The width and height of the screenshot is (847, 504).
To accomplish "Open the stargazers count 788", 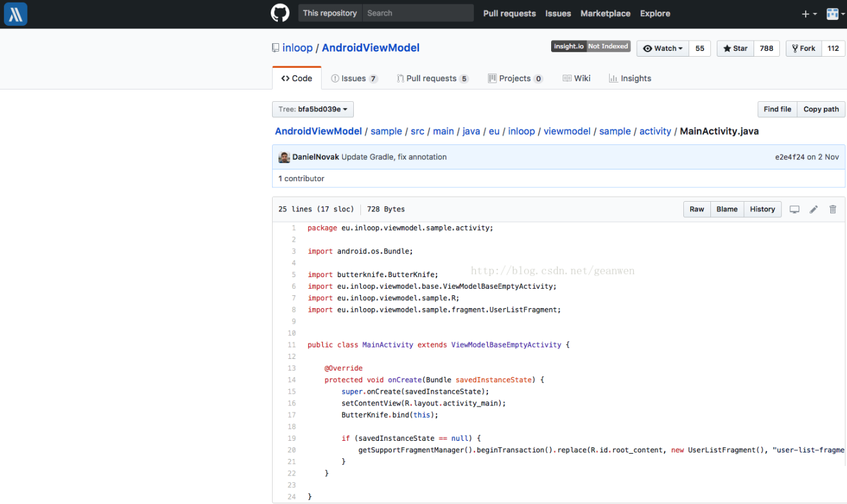I will tap(766, 48).
